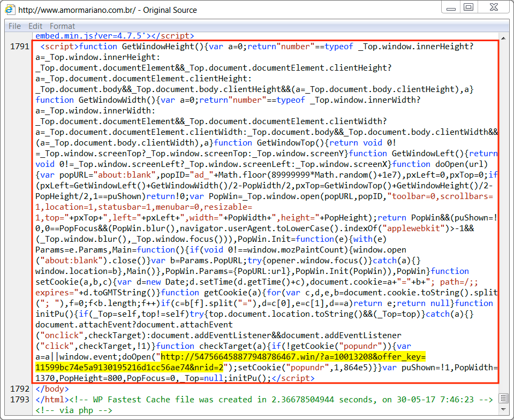514x420 pixels.
Task: Click 'initPu();' before closing script tag
Action: point(250,378)
